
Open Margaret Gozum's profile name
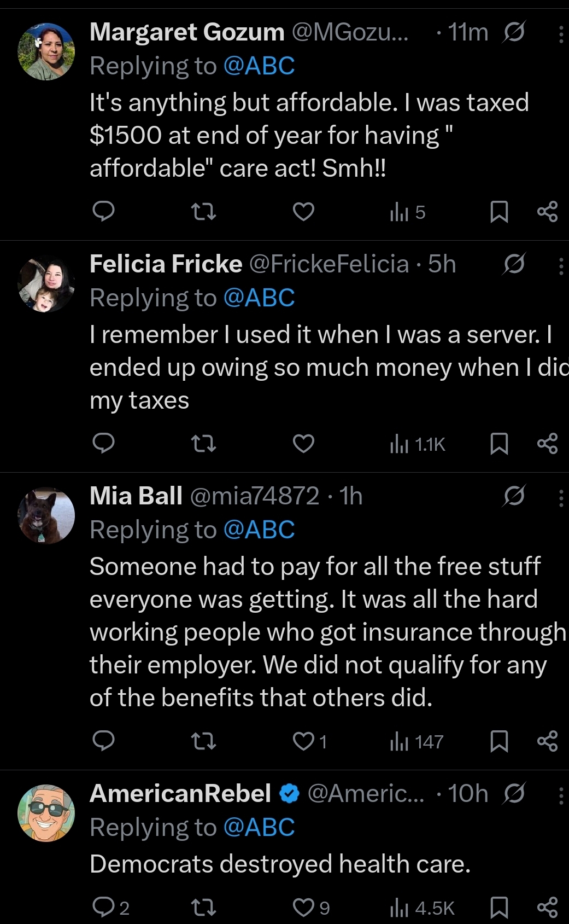click(x=187, y=32)
